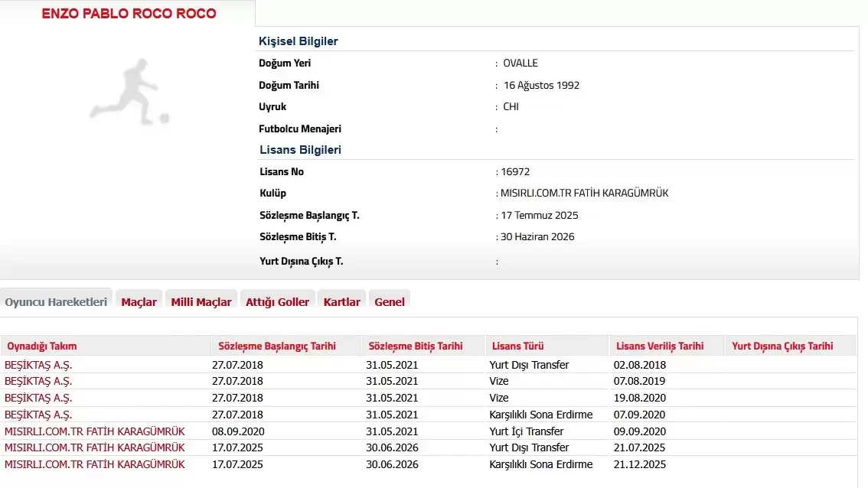Select the Attığı Goller tab
This screenshot has height=488, width=868.
277,301
